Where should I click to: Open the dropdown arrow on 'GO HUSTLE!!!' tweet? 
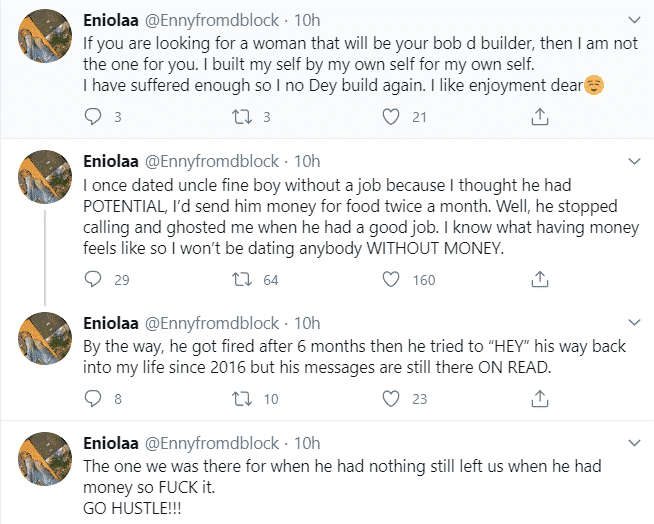(633, 442)
